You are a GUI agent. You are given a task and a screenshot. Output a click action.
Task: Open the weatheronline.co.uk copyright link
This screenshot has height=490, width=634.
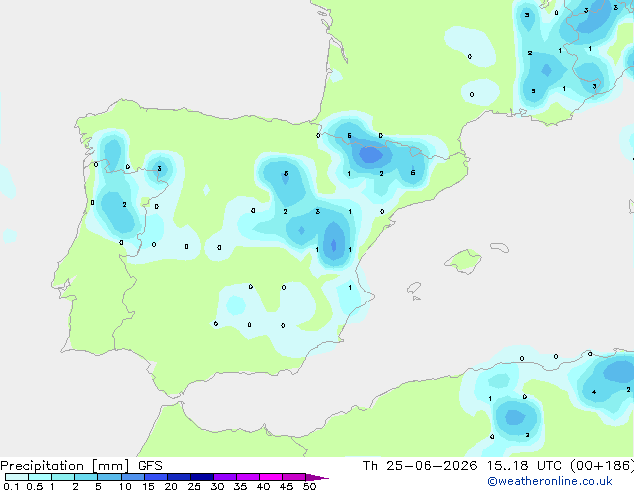click(x=550, y=481)
